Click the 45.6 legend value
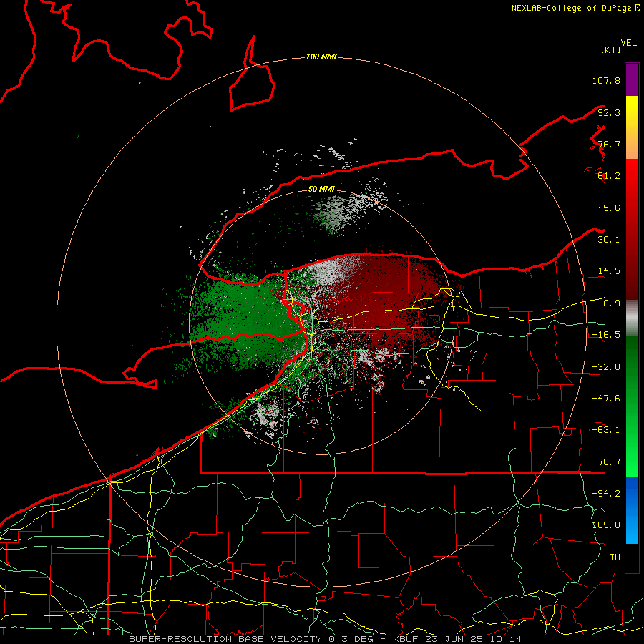This screenshot has height=644, width=644. [x=609, y=208]
